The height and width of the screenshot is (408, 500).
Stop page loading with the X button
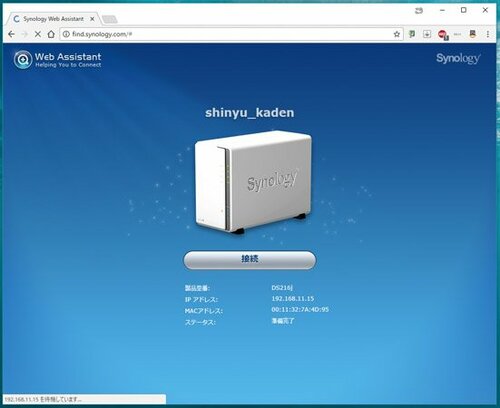coord(38,34)
